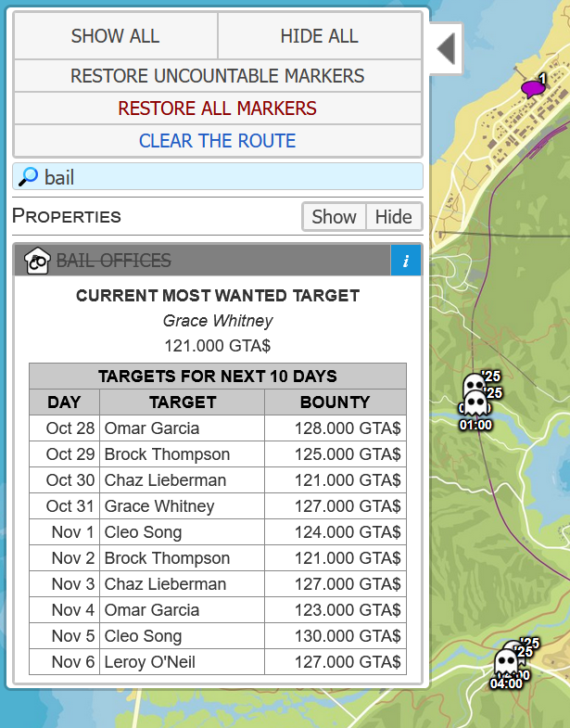The image size is (570, 728).
Task: Click the magnifier search icon
Action: click(28, 177)
